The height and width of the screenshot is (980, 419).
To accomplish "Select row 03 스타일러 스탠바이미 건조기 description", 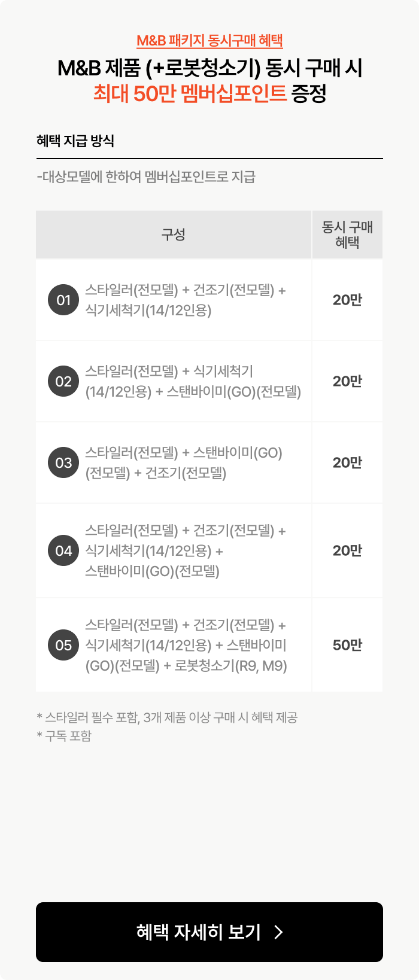I will [184, 463].
